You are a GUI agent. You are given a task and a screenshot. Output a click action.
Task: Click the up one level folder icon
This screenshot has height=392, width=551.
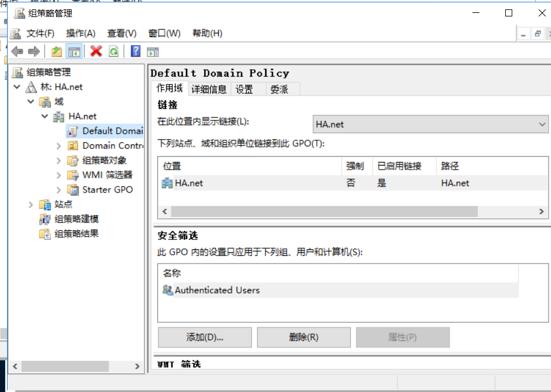click(56, 52)
